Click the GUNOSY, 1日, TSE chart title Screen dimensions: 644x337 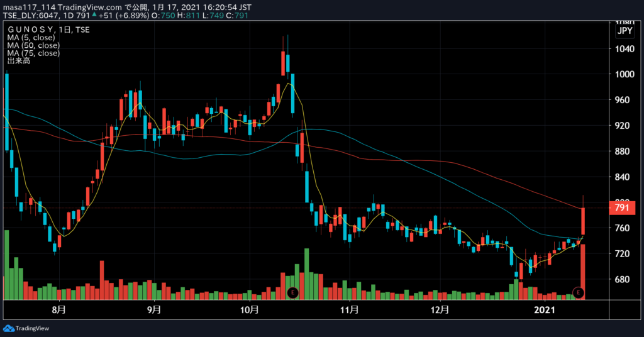point(48,30)
